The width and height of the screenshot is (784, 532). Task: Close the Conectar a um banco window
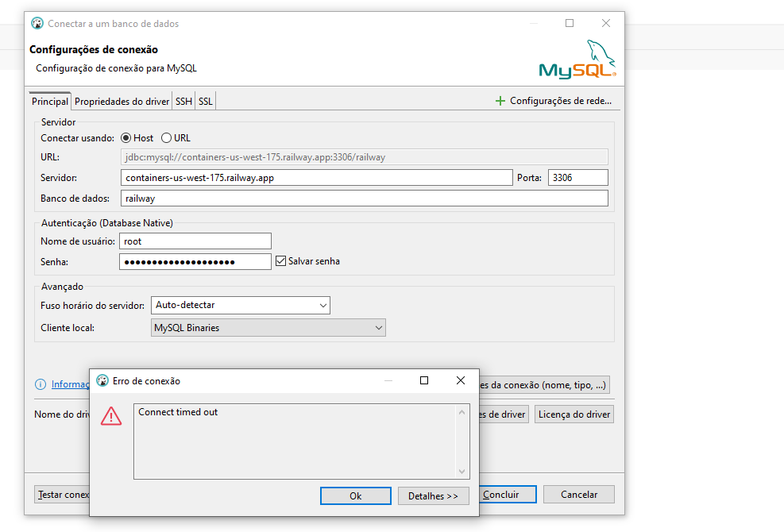tap(606, 23)
